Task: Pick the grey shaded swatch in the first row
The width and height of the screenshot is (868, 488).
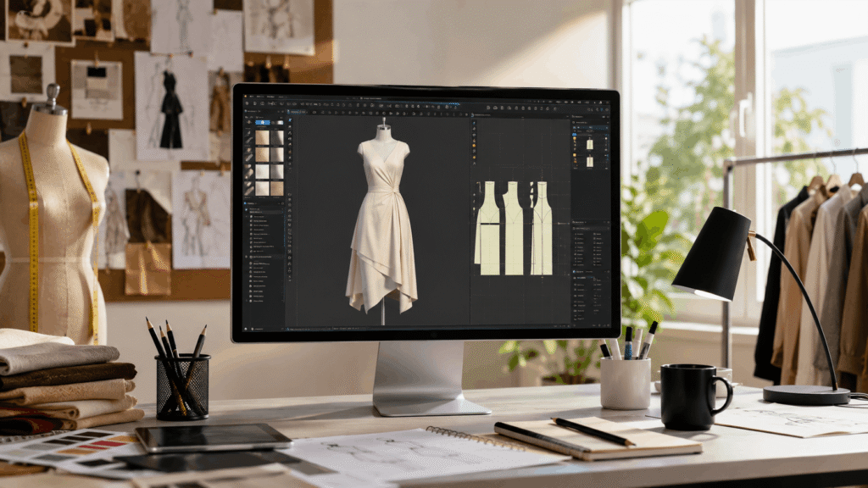Action: pos(277,138)
